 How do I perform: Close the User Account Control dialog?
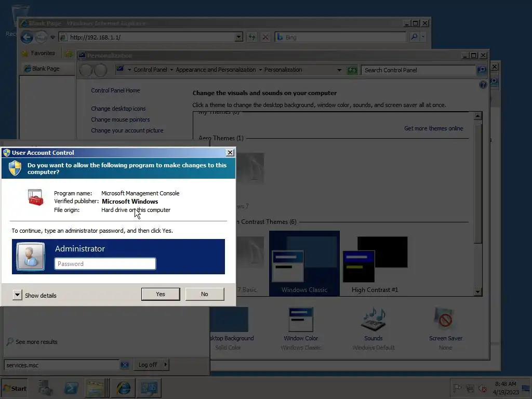[230, 153]
